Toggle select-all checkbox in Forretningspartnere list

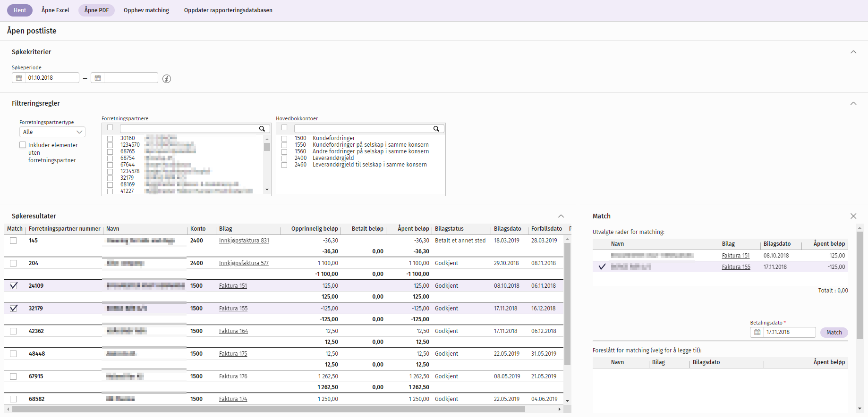110,128
